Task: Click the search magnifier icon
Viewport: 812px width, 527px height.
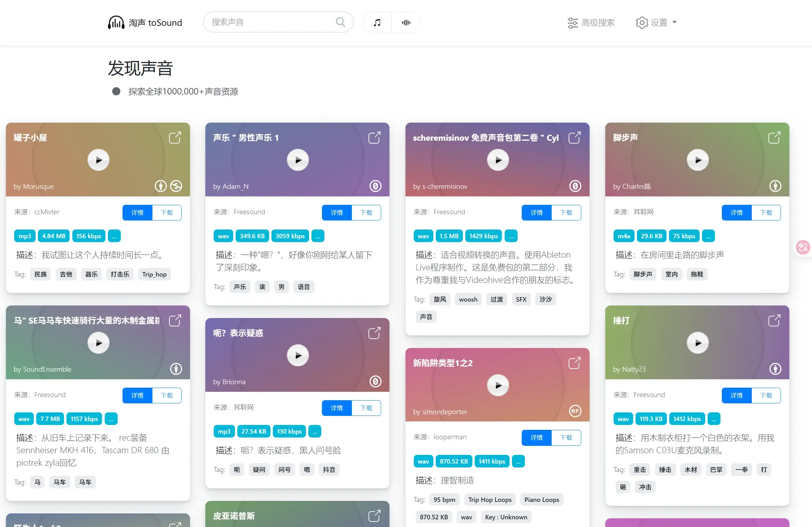Action: pyautogui.click(x=340, y=22)
